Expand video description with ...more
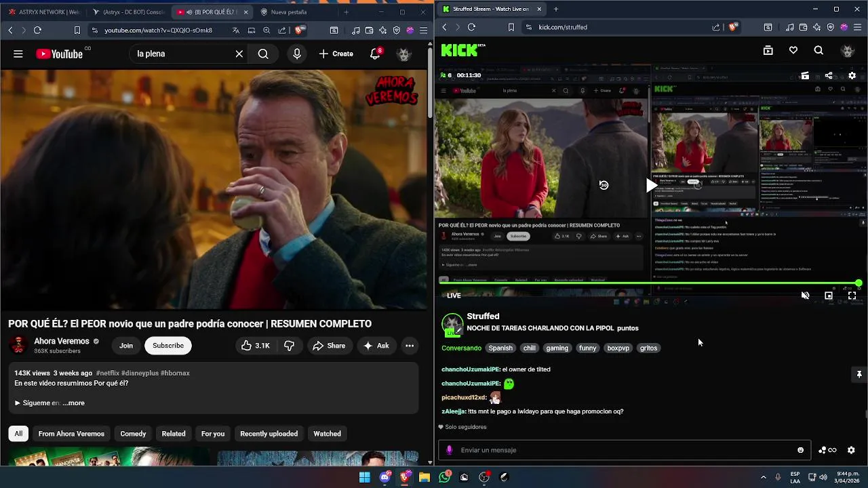 click(x=73, y=403)
